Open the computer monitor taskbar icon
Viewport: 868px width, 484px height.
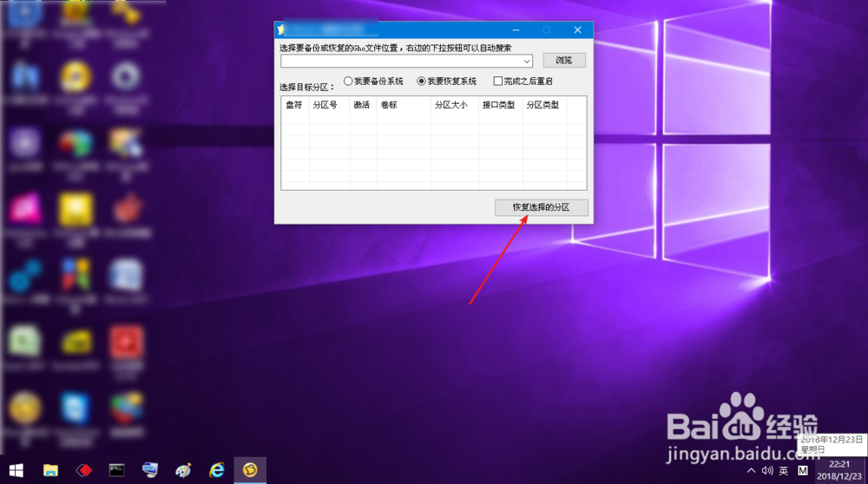coord(150,471)
